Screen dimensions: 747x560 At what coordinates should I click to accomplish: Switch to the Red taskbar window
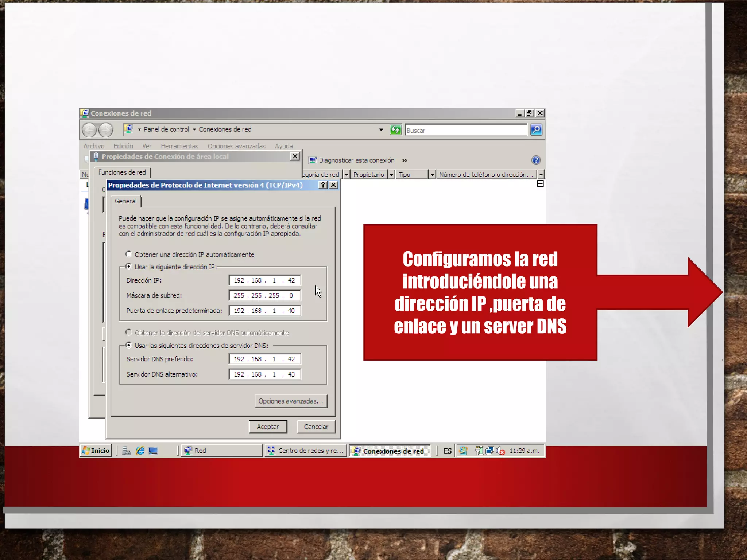click(222, 451)
